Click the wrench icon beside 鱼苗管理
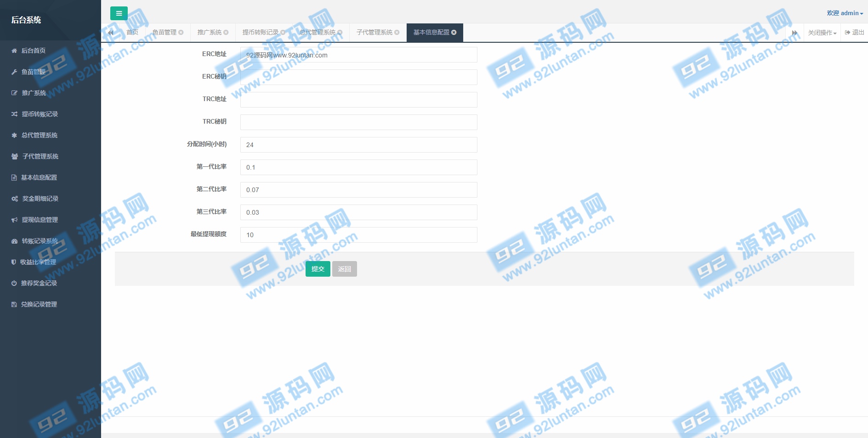This screenshot has width=868, height=438. pyautogui.click(x=14, y=72)
